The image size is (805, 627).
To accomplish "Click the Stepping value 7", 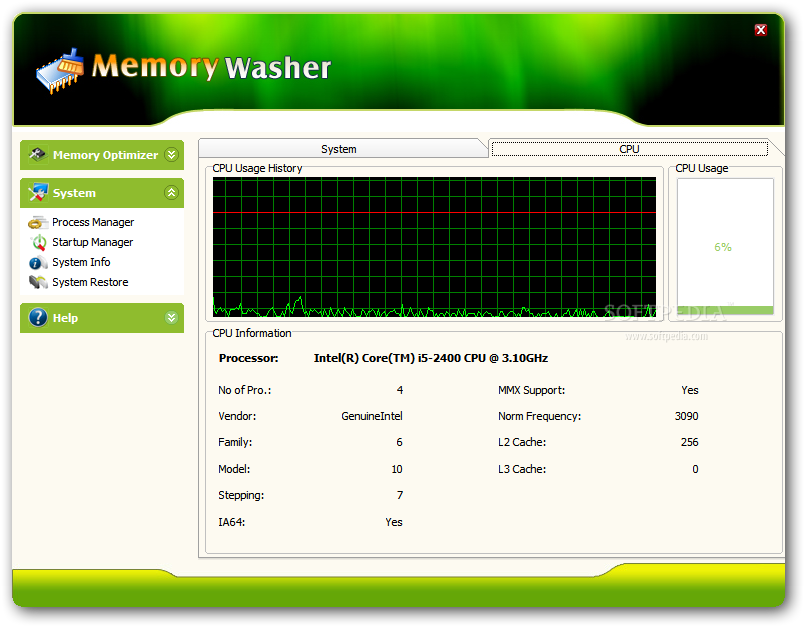I will coord(400,495).
